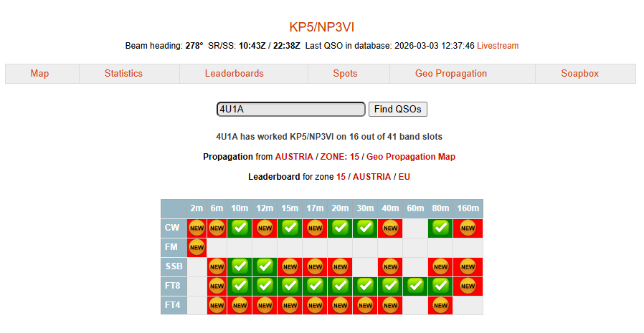This screenshot has width=644, height=333.
Task: Select the CW 10m checkmark
Action: point(240,228)
